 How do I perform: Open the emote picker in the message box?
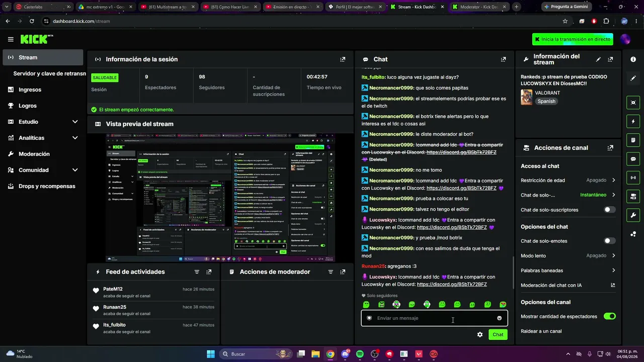point(499,318)
